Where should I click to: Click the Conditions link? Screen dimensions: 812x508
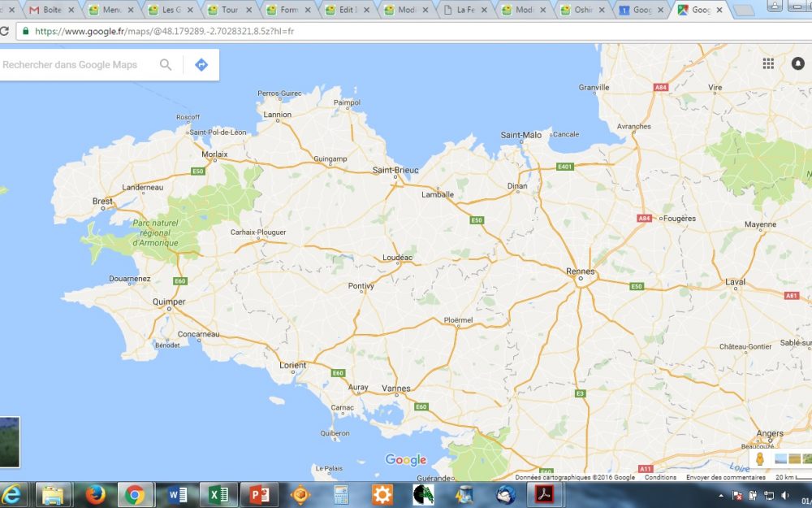[660, 477]
